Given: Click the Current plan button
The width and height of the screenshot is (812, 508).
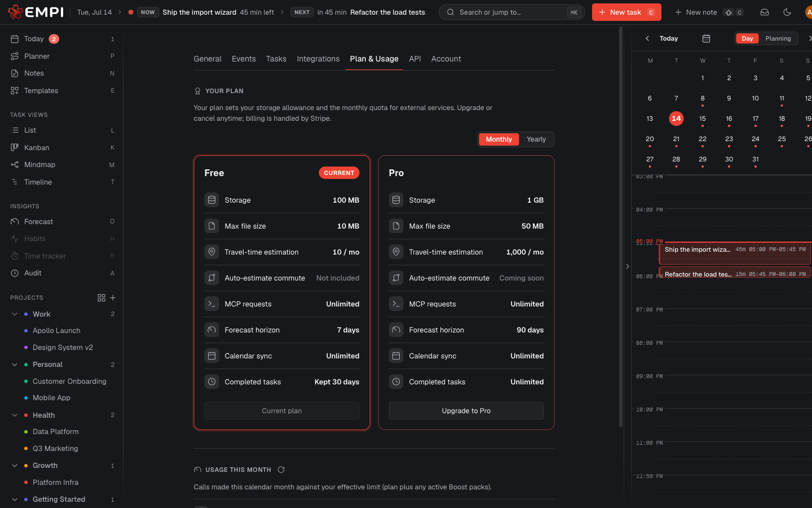Looking at the screenshot, I should click(x=282, y=411).
